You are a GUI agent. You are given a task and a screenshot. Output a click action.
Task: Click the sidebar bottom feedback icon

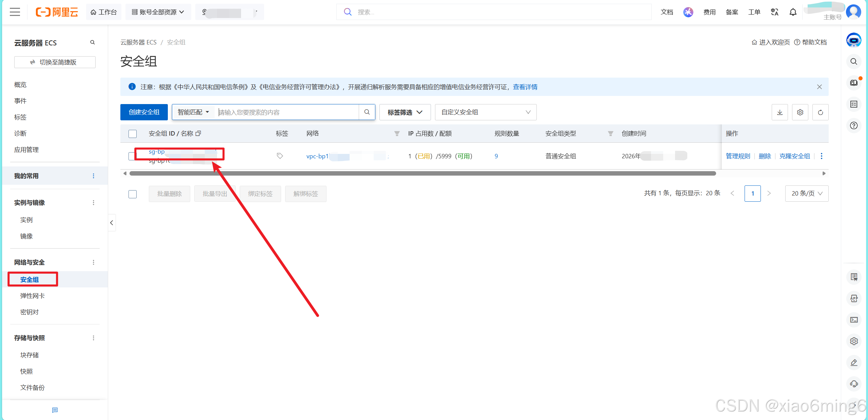click(55, 410)
